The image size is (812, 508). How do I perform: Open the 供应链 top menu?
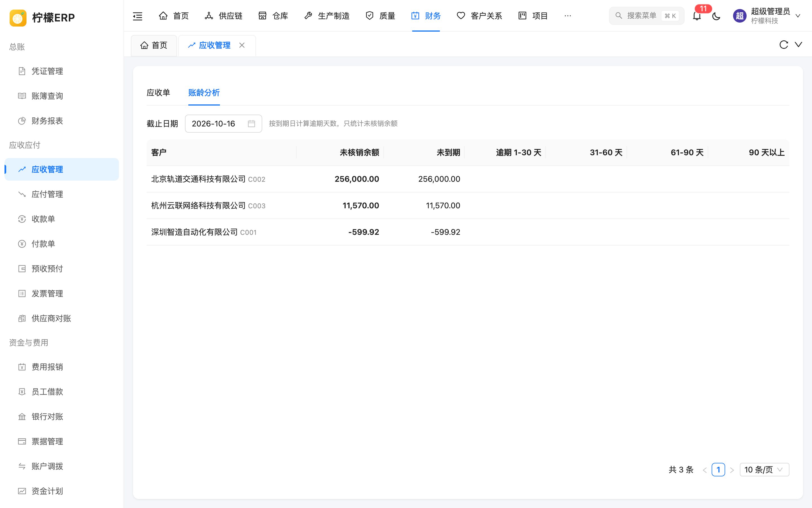(x=224, y=16)
